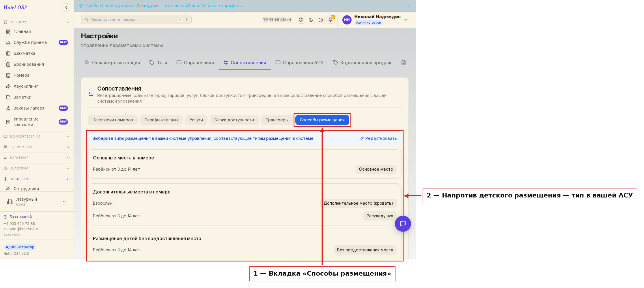This screenshot has height=288, width=644.
Task: Click the Заметки note icon
Action: click(8, 97)
